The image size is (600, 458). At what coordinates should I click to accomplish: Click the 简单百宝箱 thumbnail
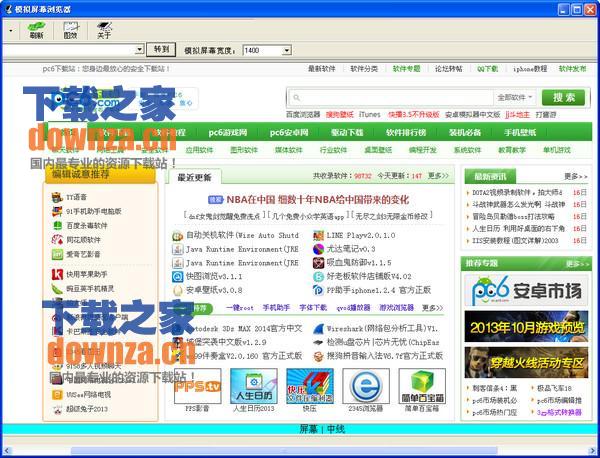[422, 386]
